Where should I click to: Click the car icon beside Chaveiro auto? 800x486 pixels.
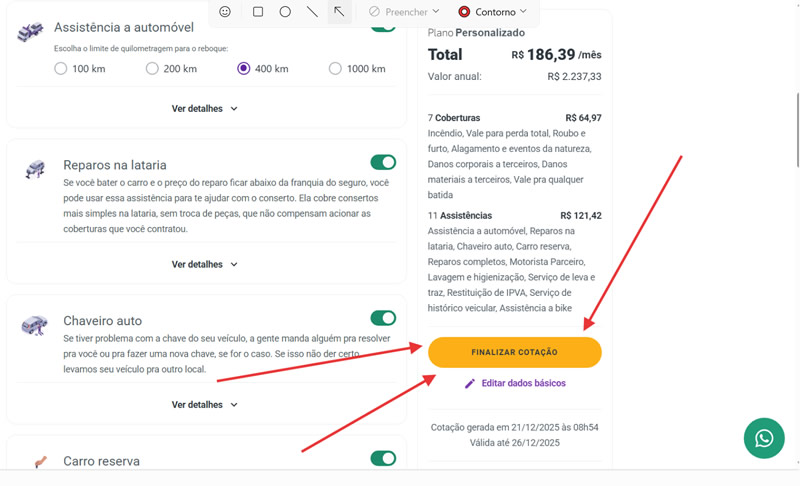34,325
